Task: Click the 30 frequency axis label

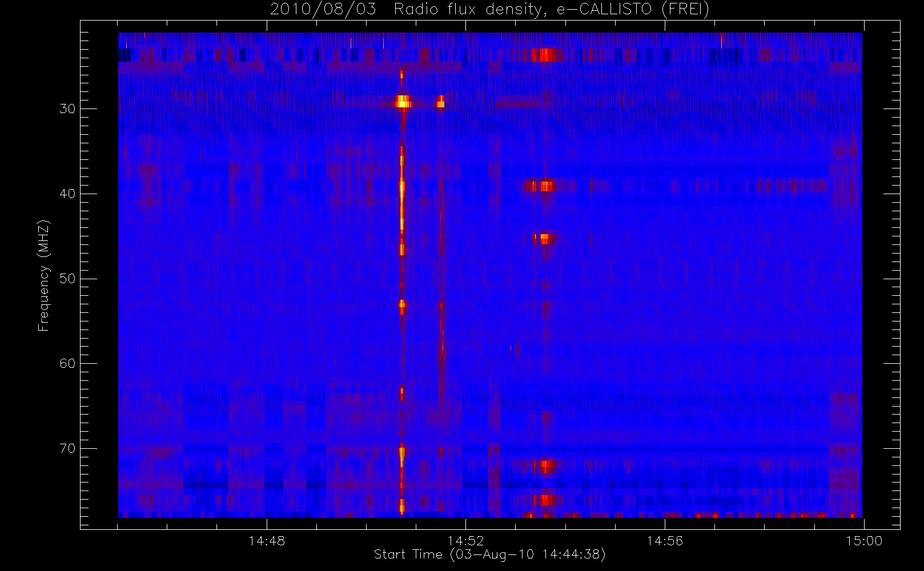Action: pyautogui.click(x=67, y=108)
